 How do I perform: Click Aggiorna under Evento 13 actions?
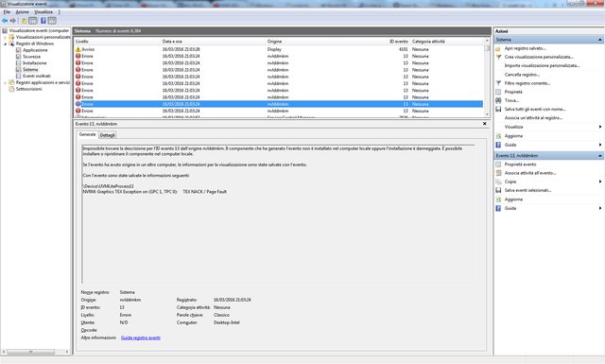click(x=513, y=199)
